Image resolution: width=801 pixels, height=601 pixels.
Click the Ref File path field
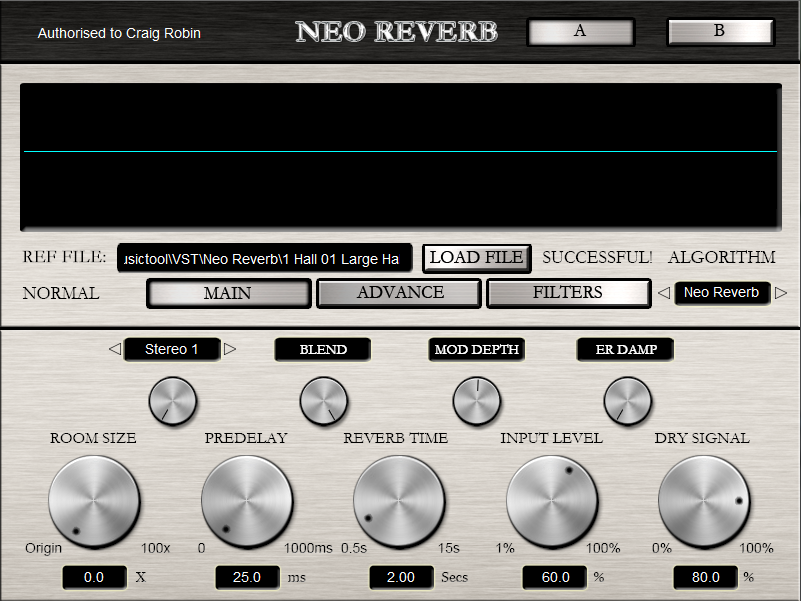[264, 258]
